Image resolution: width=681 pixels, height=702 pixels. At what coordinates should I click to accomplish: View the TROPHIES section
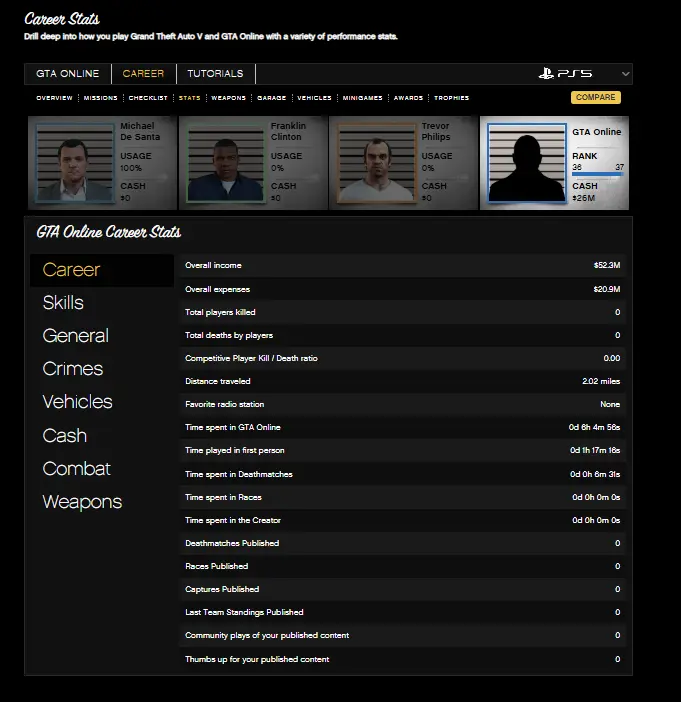[451, 98]
